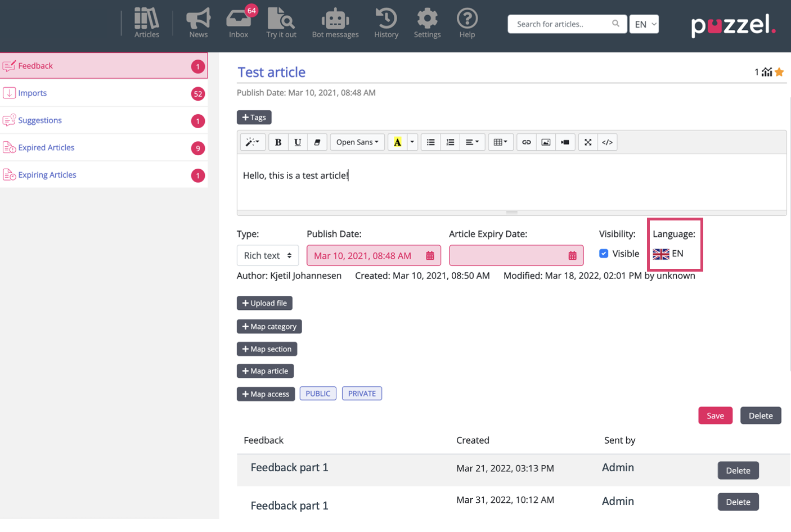Insert picture using the image icon
This screenshot has height=532, width=791.
546,142
